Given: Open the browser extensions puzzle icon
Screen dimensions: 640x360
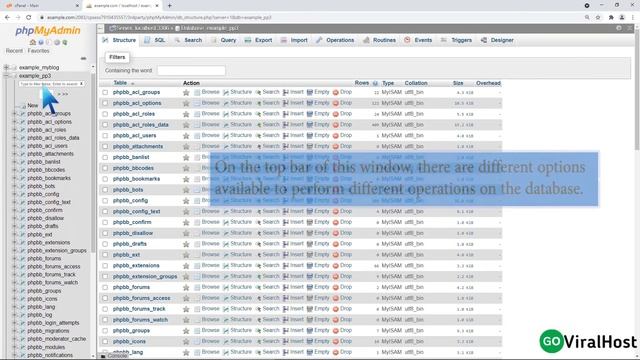Looking at the screenshot, I should tap(611, 18).
